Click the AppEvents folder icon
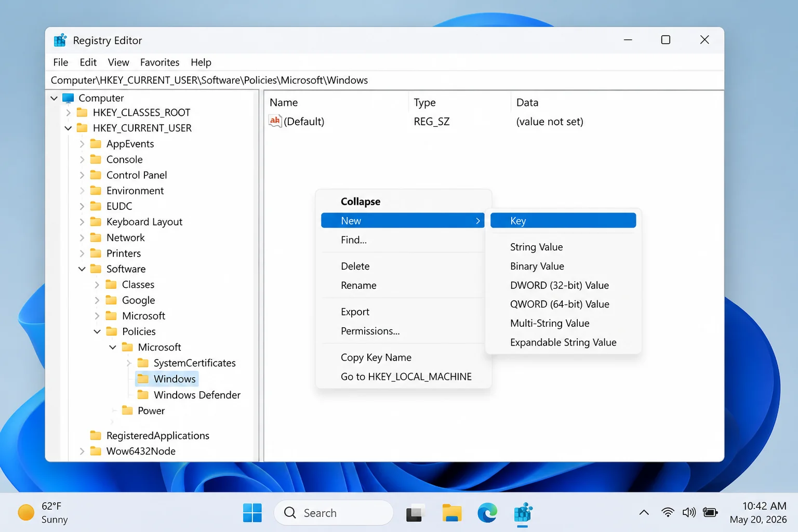This screenshot has height=532, width=798. (96, 143)
